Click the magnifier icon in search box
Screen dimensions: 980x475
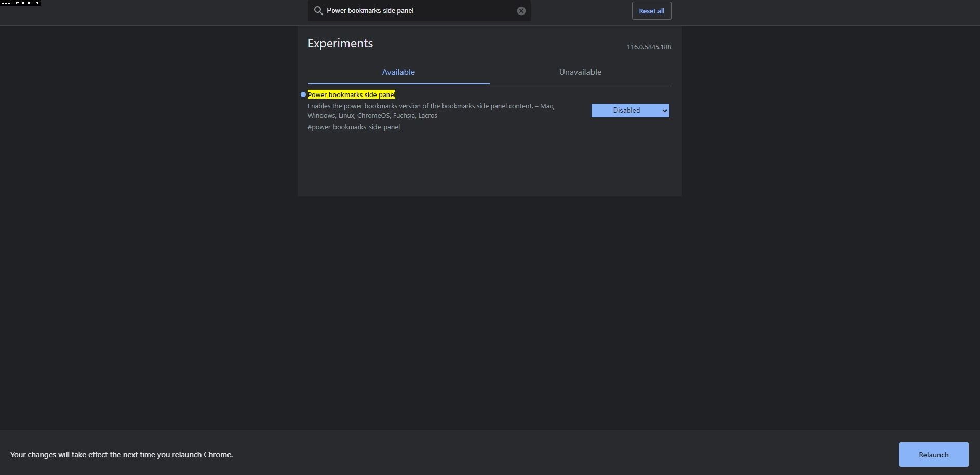[x=318, y=11]
